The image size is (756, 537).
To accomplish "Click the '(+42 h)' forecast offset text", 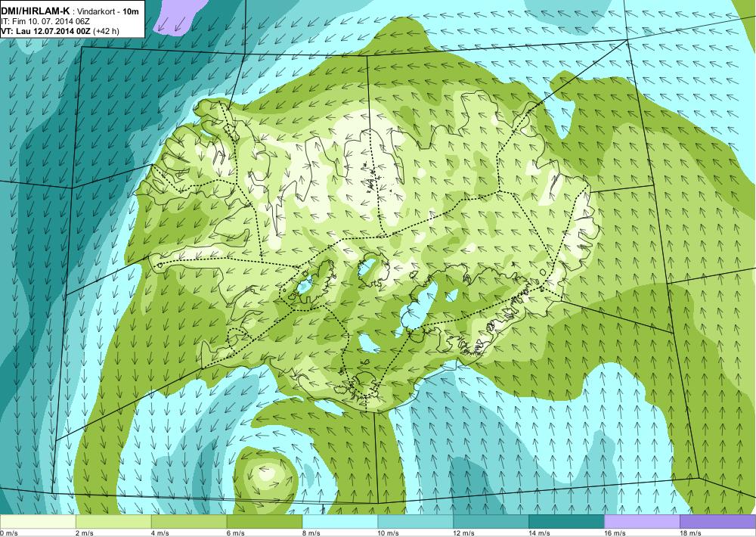I will [x=106, y=31].
